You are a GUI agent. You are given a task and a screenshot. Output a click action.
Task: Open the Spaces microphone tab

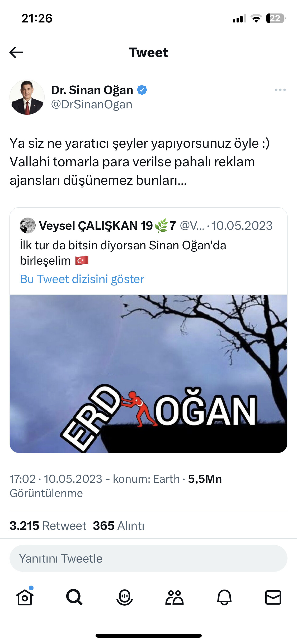pos(124,597)
